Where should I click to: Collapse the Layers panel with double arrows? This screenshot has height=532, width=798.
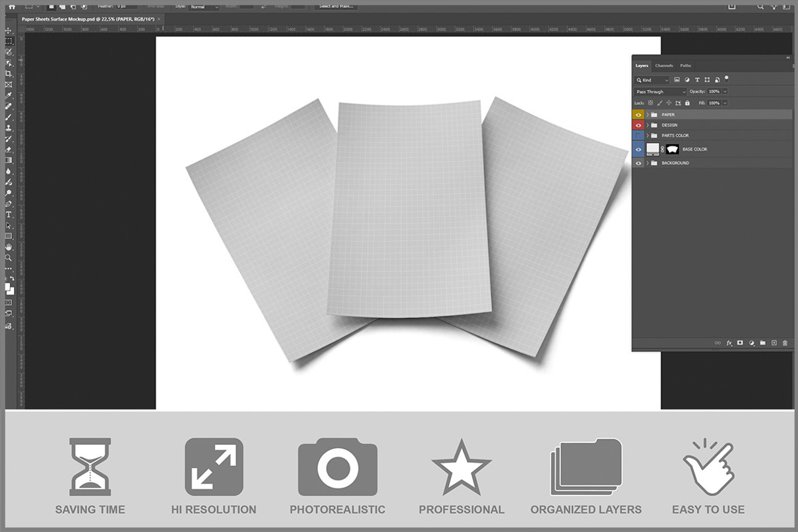(x=788, y=58)
